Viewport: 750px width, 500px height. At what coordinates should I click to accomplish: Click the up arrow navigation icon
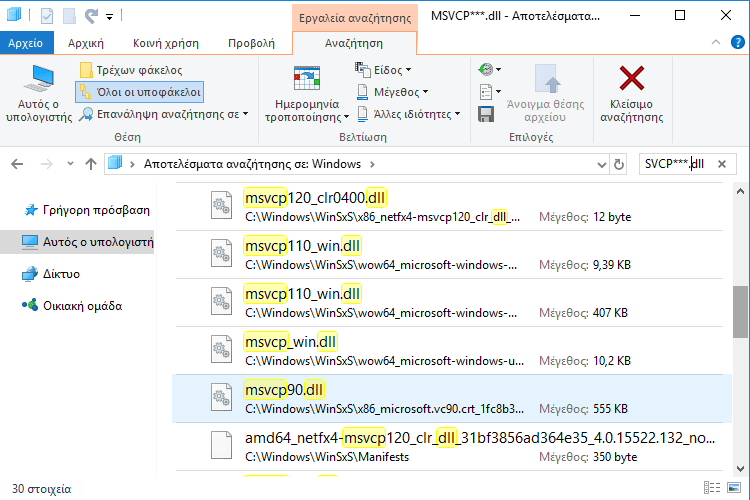tap(90, 163)
